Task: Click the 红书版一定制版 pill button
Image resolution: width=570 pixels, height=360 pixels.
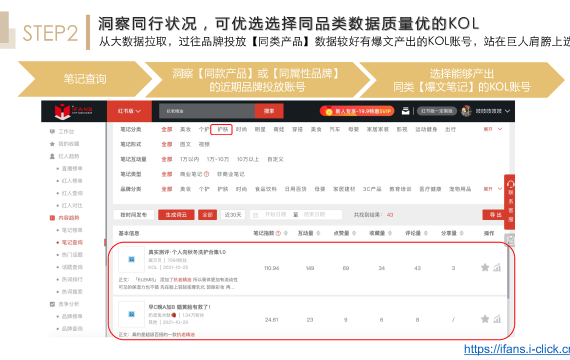Action: (x=437, y=111)
